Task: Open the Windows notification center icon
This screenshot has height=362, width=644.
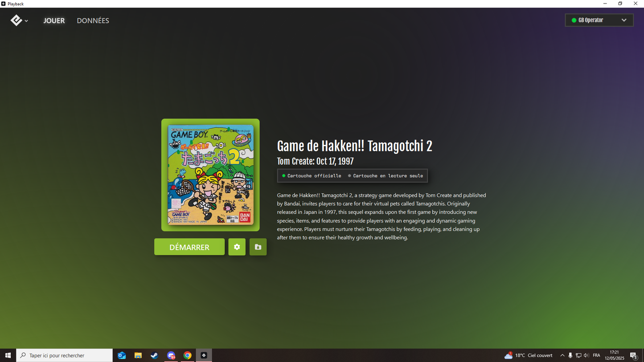Action: point(633,355)
